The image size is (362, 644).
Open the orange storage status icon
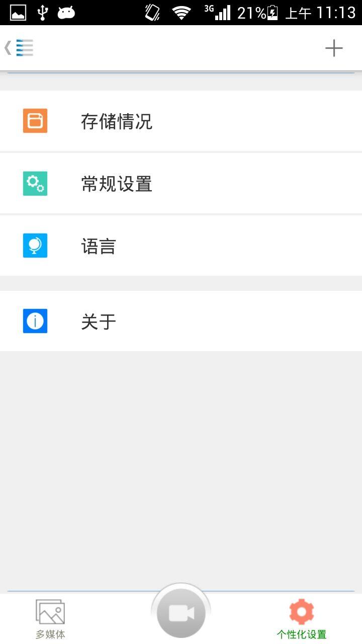35,121
